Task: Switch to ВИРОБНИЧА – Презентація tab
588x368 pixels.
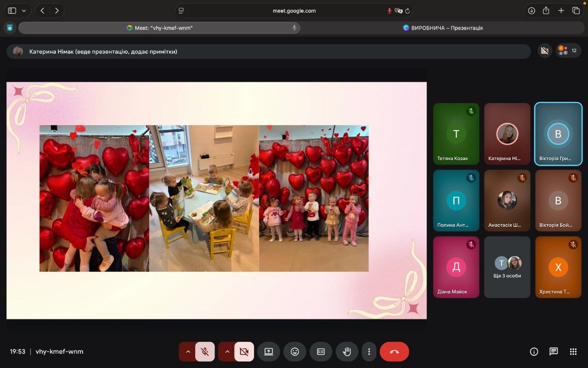Action: tap(443, 28)
